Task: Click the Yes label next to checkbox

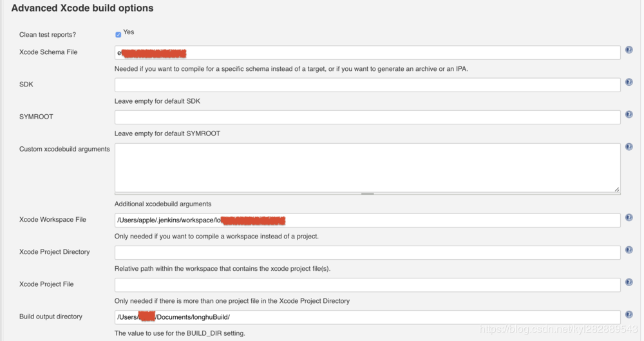Action: 129,32
